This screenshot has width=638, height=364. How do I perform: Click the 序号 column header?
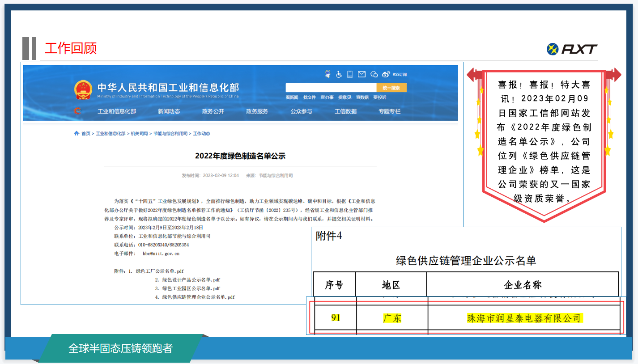334,284
